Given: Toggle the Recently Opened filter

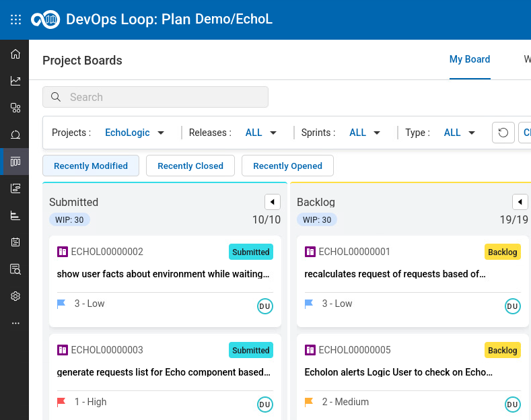Looking at the screenshot, I should coord(287,166).
